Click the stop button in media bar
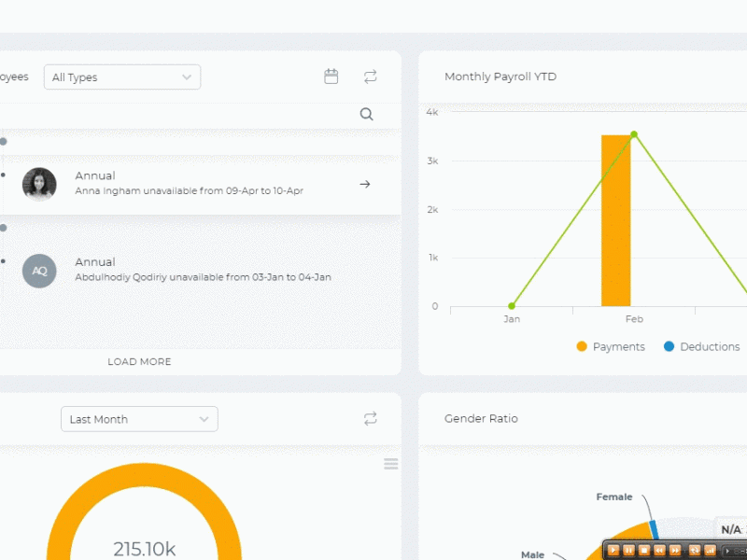 point(644,551)
